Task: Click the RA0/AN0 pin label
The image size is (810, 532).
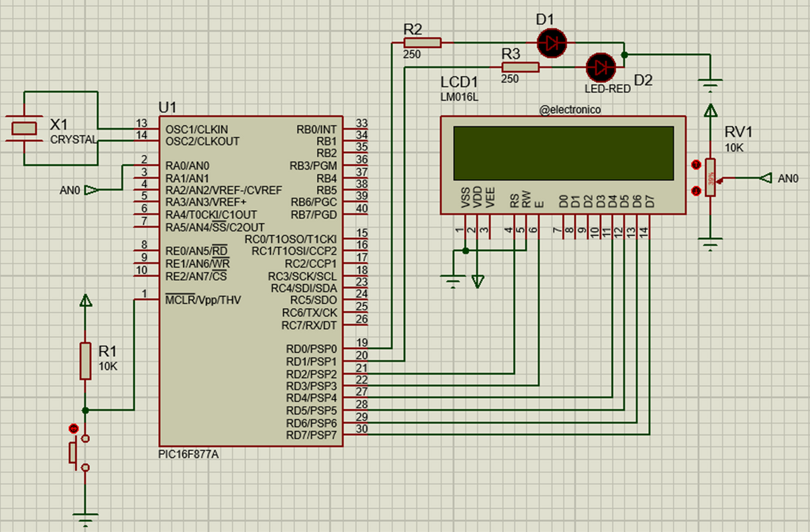Action: pyautogui.click(x=187, y=166)
